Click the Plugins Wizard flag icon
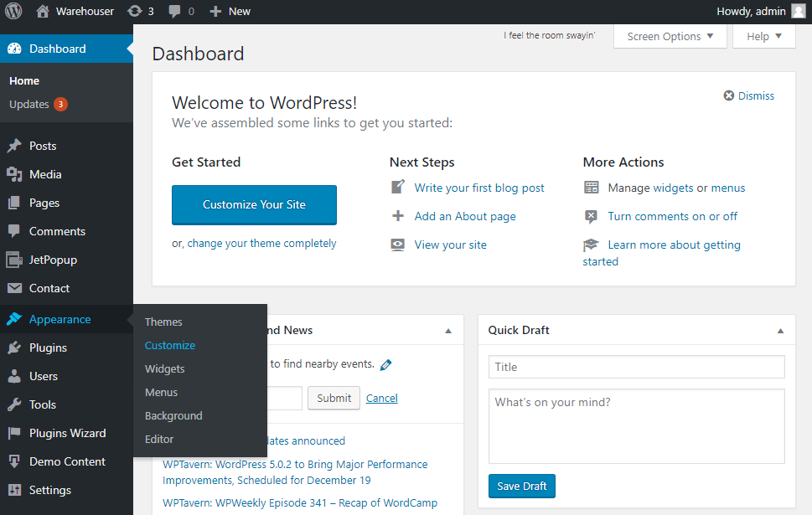The width and height of the screenshot is (812, 515). (x=14, y=433)
